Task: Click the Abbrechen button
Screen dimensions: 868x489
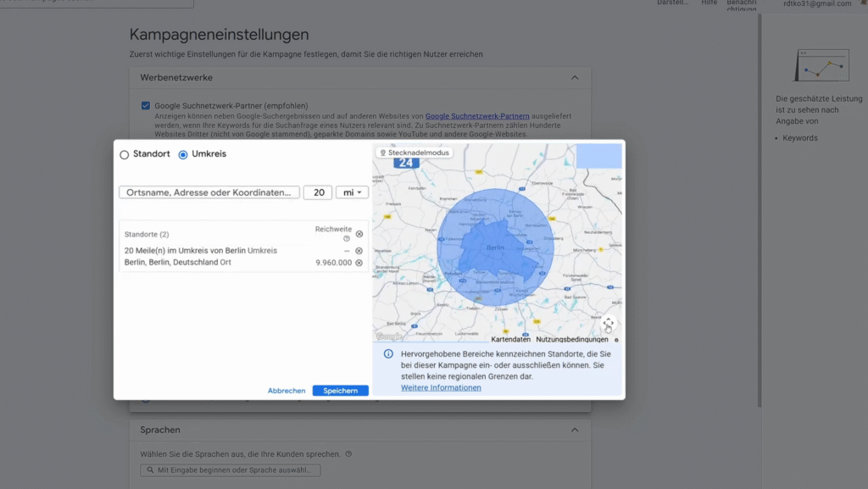Action: pos(287,391)
